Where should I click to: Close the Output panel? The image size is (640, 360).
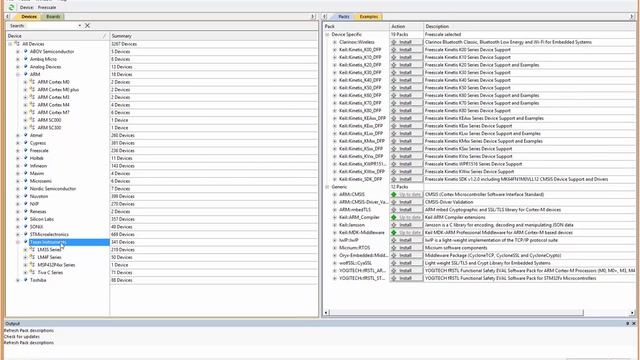click(x=634, y=323)
